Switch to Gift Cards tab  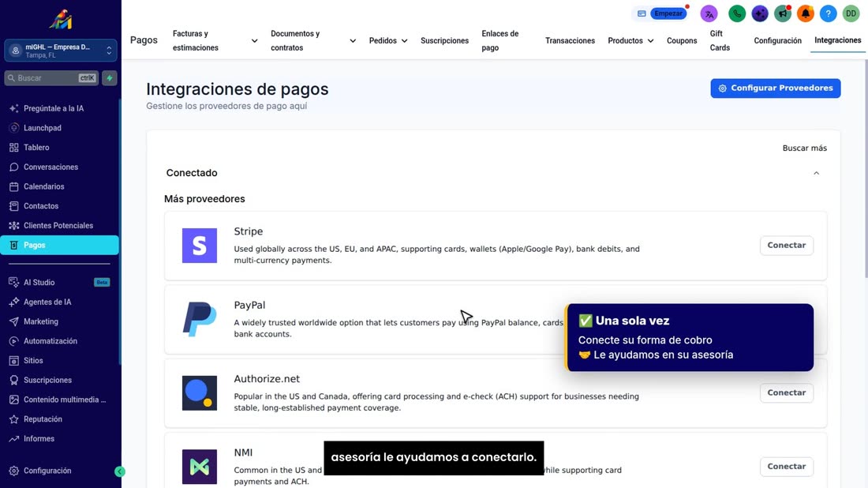tap(720, 40)
